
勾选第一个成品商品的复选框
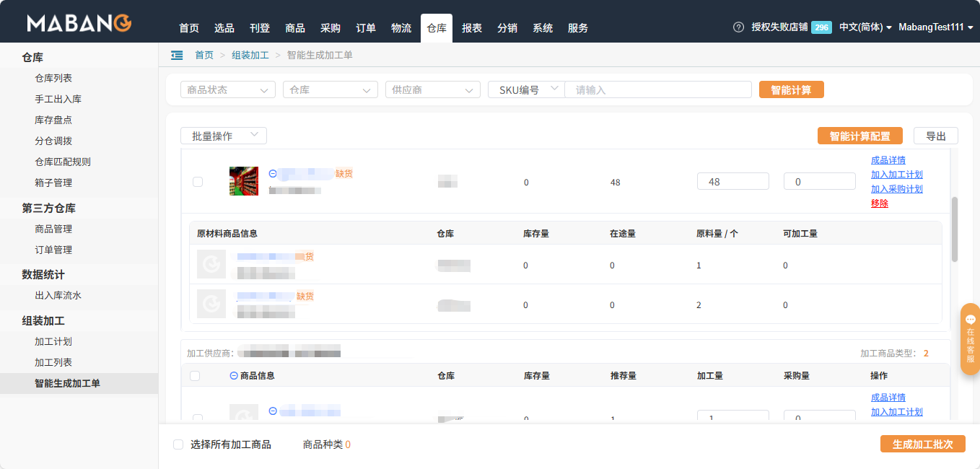tap(198, 182)
